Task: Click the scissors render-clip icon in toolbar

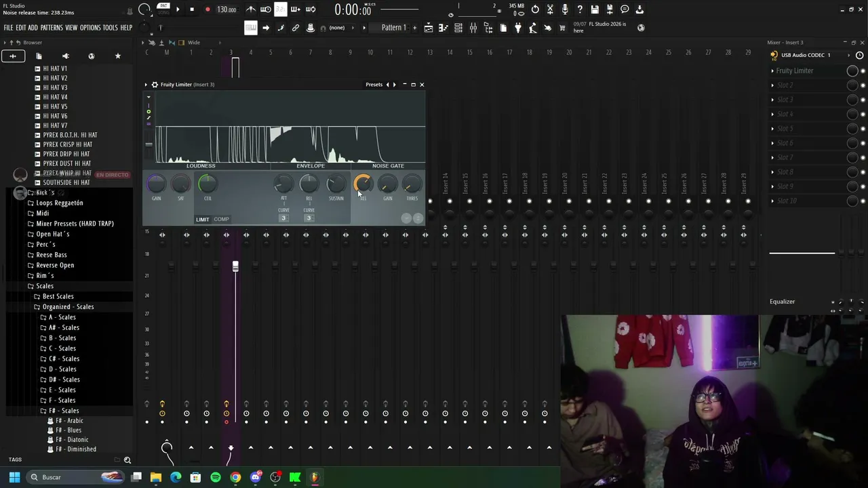Action: pyautogui.click(x=550, y=9)
